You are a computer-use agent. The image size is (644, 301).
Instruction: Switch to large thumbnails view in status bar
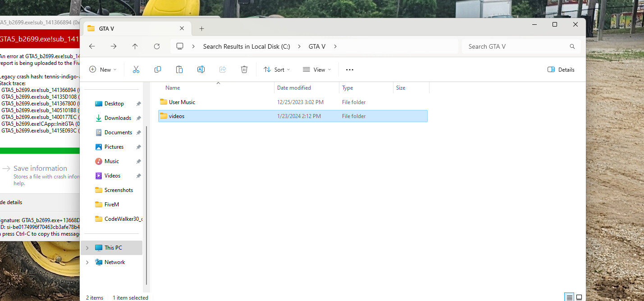pyautogui.click(x=579, y=297)
